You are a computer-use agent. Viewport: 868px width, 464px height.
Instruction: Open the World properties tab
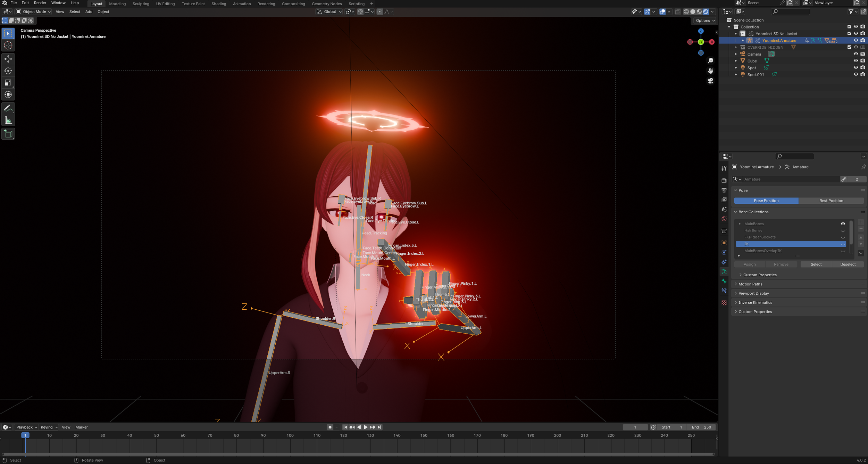tap(724, 219)
